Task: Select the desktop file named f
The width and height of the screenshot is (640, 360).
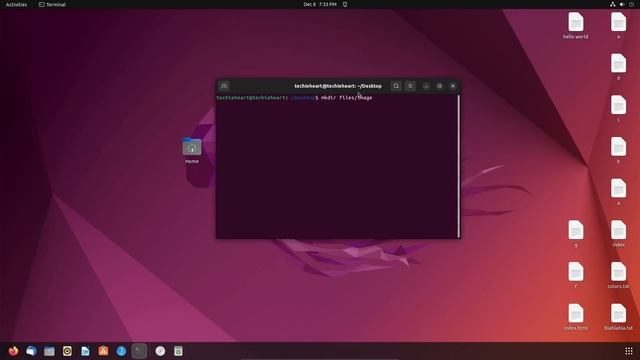Action: 576,276
